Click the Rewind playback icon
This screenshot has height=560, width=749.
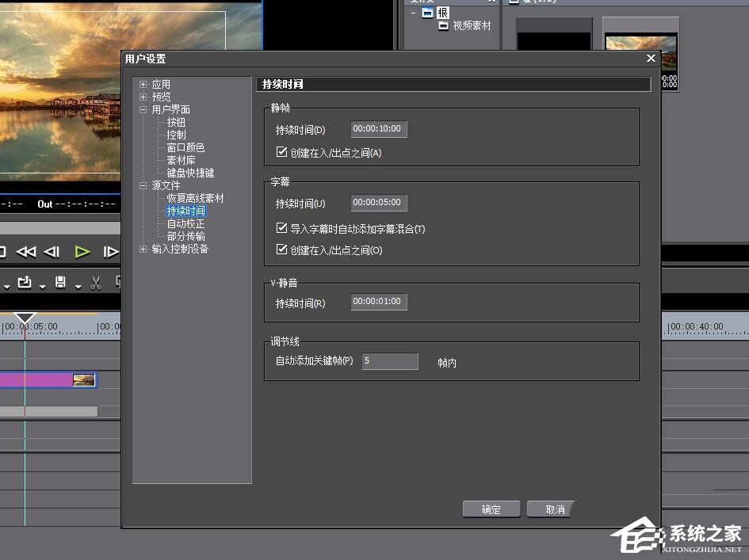(x=27, y=251)
